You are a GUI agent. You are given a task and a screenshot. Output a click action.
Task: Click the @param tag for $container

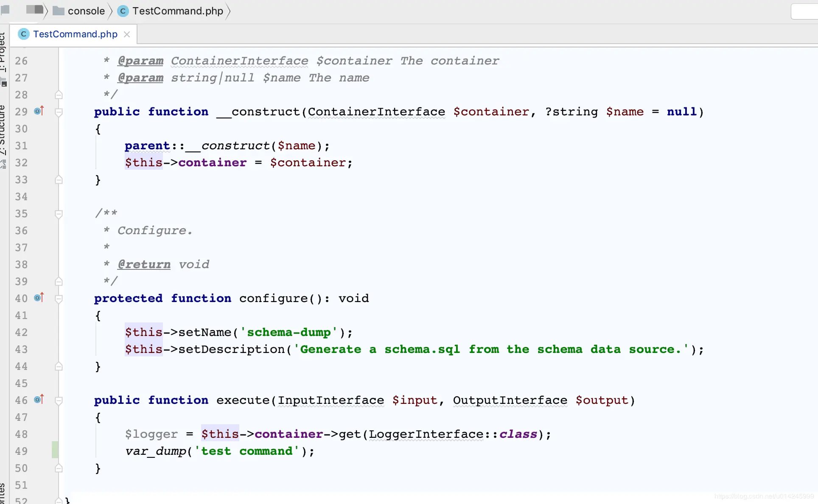point(140,61)
